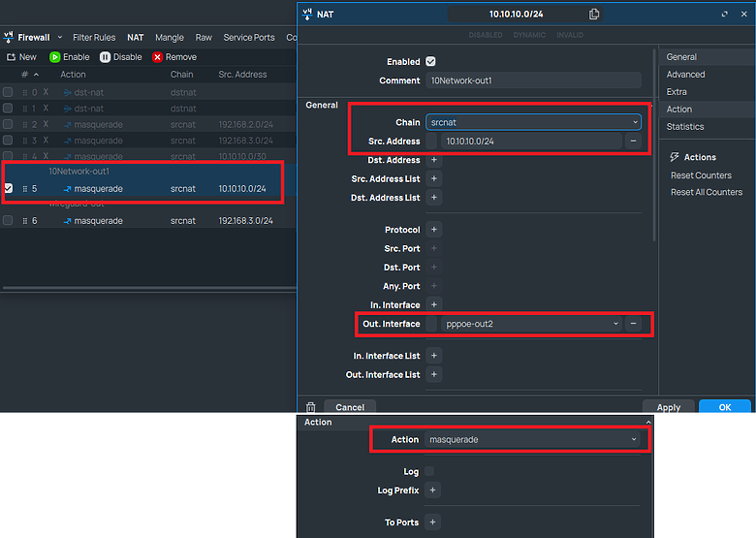Click the plus icon for To Ports
The height and width of the screenshot is (538, 756).
click(432, 522)
